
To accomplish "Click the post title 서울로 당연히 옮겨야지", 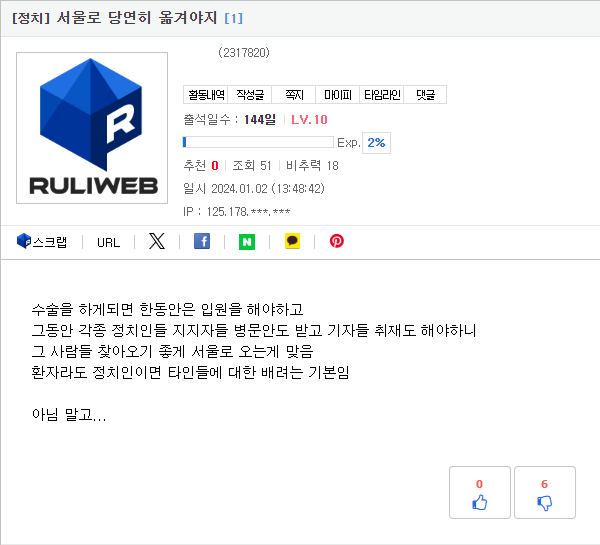I will click(137, 18).
